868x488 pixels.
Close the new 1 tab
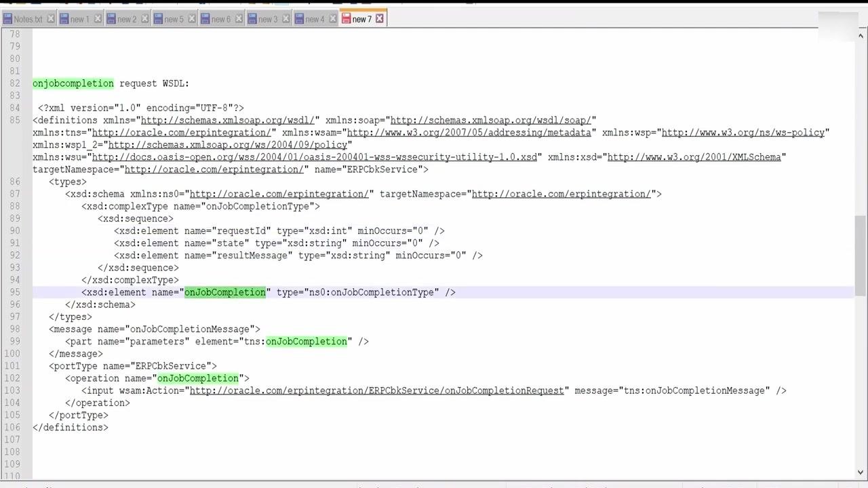pyautogui.click(x=97, y=19)
